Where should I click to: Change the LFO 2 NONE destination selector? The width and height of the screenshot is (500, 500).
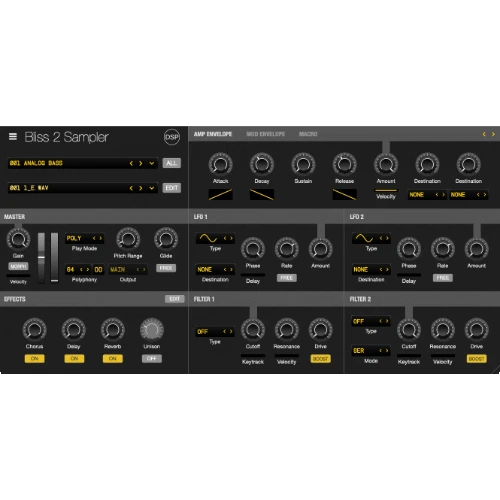tap(371, 269)
